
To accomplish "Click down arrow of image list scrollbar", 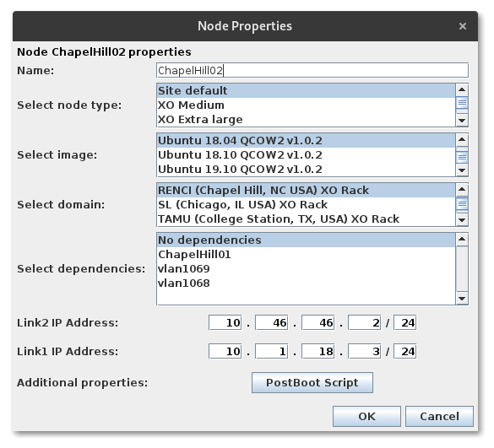I will coord(462,170).
